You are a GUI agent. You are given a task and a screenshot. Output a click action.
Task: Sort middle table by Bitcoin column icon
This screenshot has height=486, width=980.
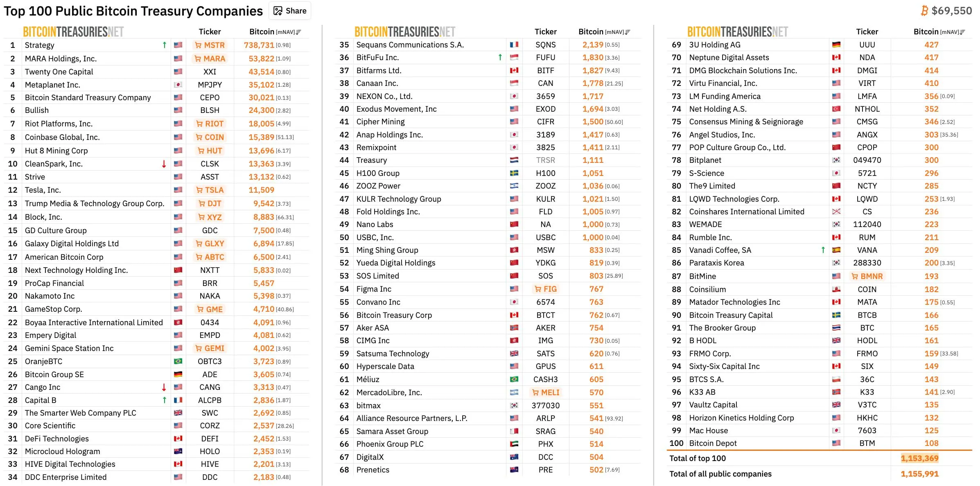628,32
